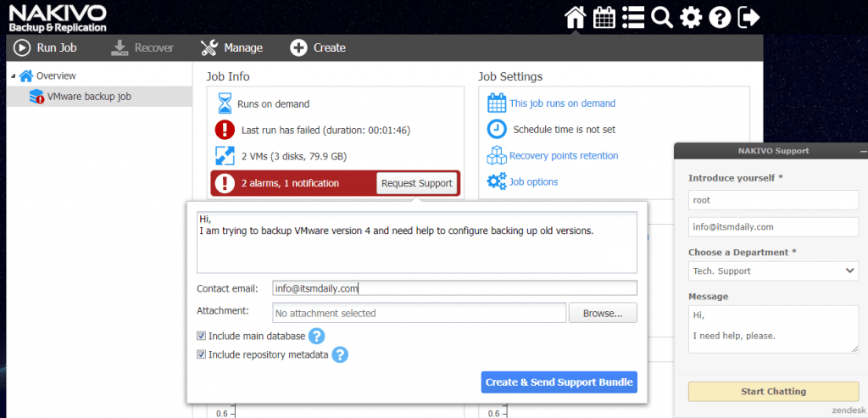The width and height of the screenshot is (868, 418).
Task: Toggle Include main database checkbox
Action: (202, 336)
